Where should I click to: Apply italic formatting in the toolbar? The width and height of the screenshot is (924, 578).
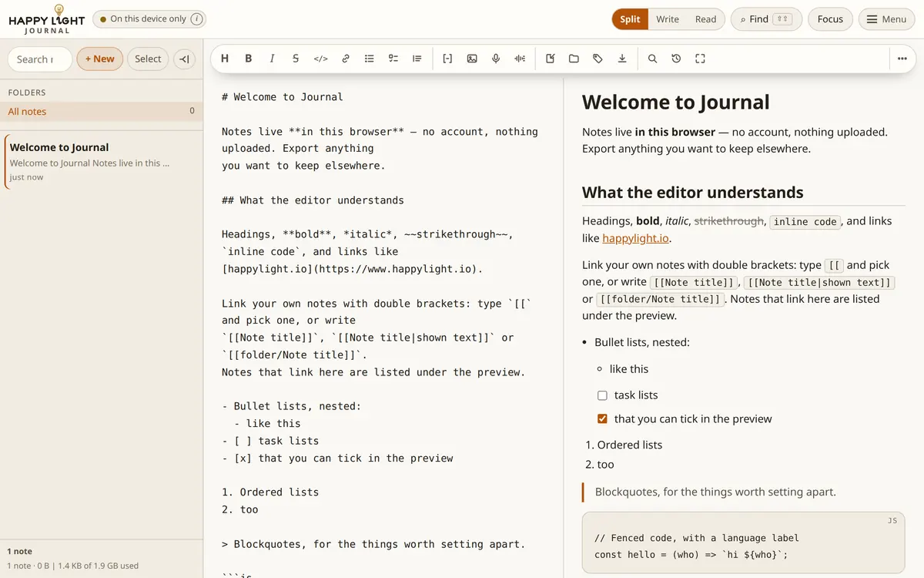[272, 59]
